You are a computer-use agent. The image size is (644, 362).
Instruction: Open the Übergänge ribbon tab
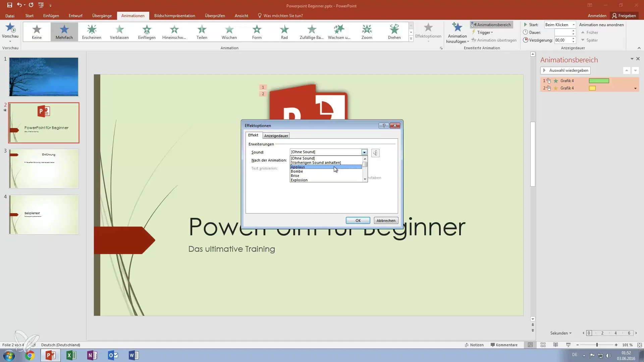pyautogui.click(x=102, y=16)
